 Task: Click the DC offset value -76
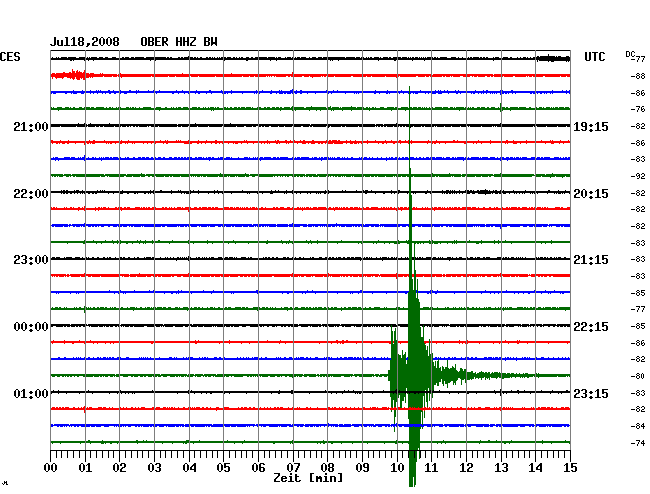[x=638, y=109]
